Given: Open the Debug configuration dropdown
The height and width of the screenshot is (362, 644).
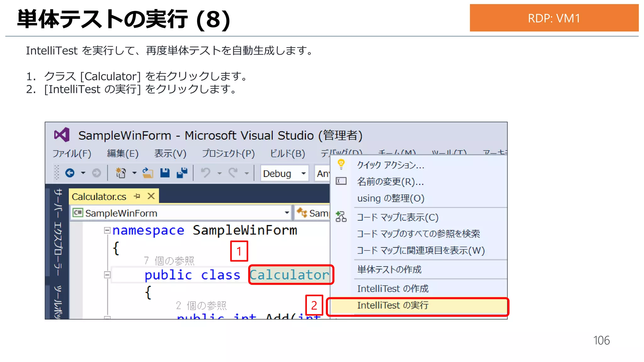Looking at the screenshot, I should pos(285,173).
